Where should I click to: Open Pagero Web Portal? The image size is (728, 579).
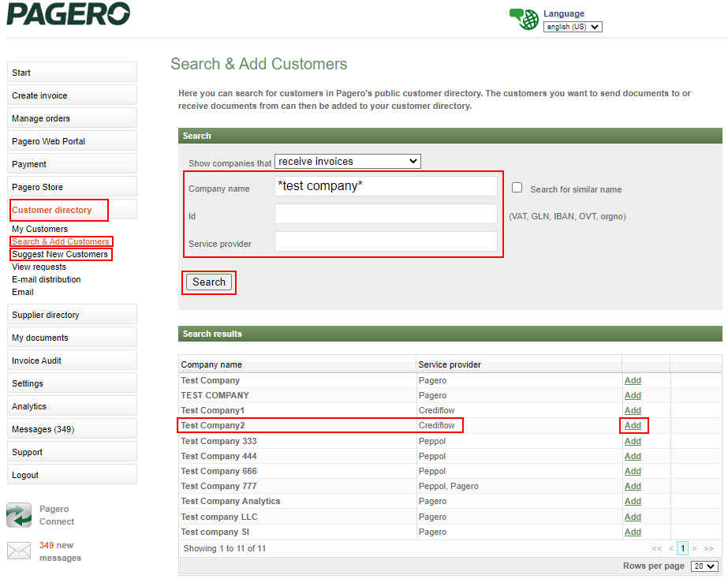tap(72, 141)
